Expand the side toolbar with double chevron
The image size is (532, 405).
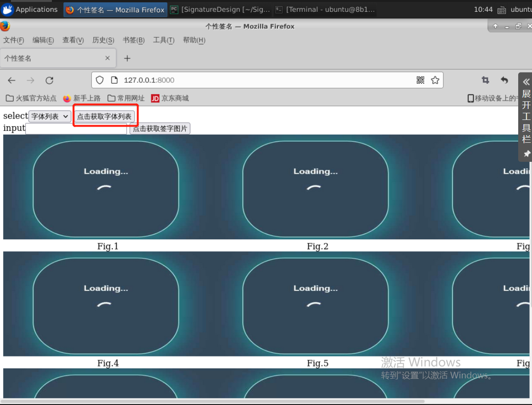[x=526, y=82]
